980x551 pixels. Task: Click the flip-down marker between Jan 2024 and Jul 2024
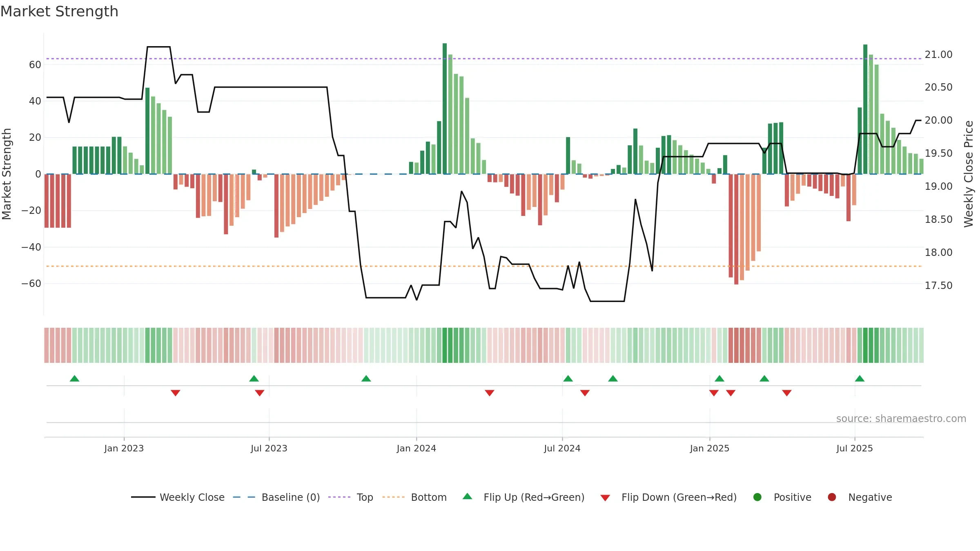(490, 393)
